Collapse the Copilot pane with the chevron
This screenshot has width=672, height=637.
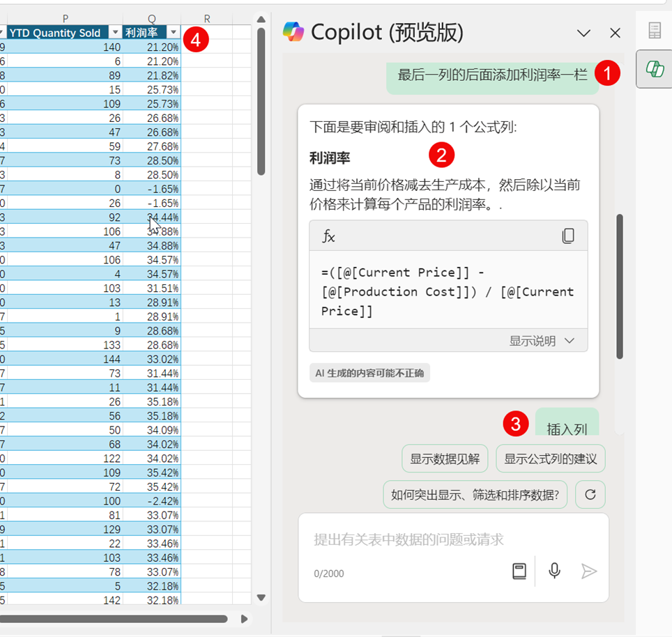583,33
